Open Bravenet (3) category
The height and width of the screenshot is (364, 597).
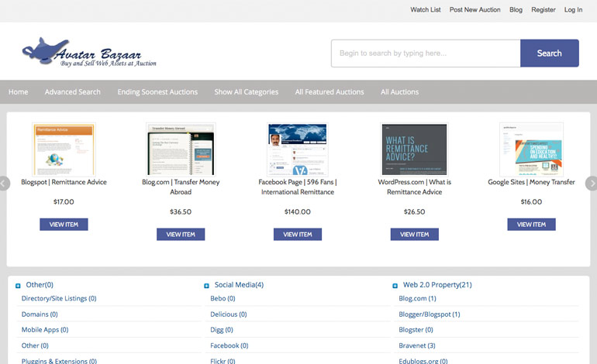point(417,345)
